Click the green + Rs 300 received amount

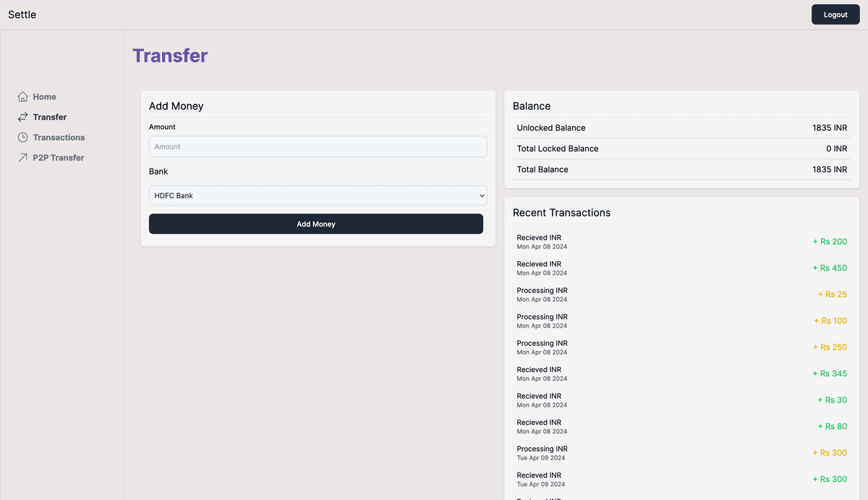(x=830, y=479)
